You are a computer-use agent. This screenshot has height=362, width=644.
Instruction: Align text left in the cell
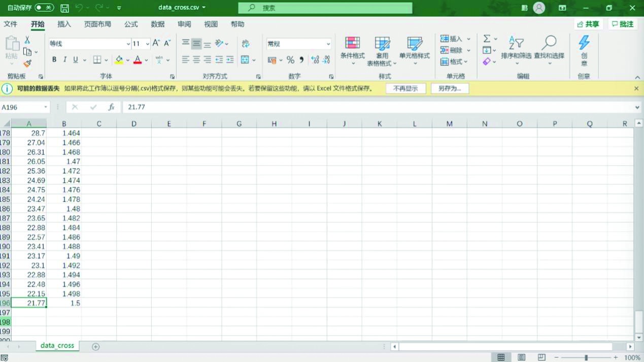(x=186, y=60)
